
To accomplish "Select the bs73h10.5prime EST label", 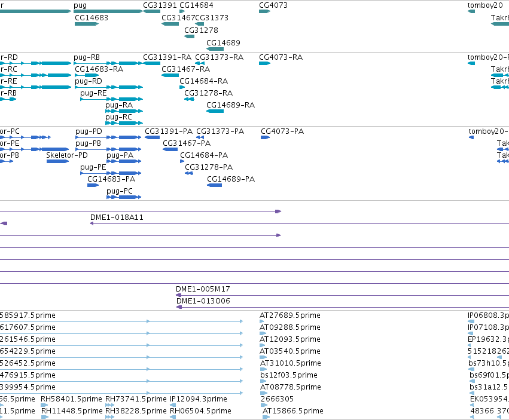I will 489,363.
